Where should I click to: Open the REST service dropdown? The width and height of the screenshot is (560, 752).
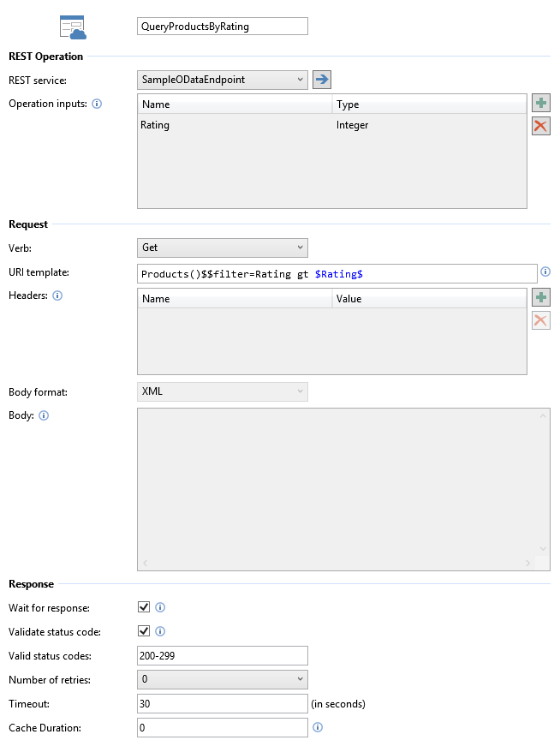[222, 80]
